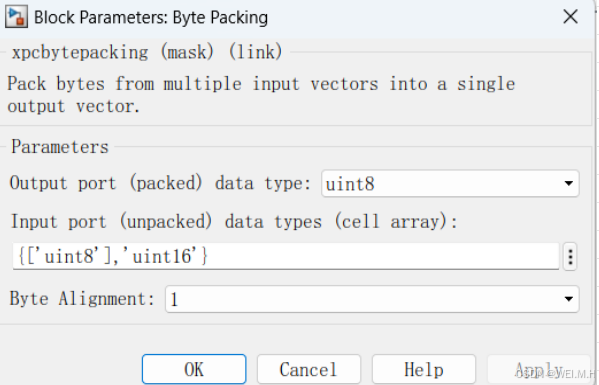
Task: Click the Pack bytes description text
Action: pyautogui.click(x=261, y=95)
